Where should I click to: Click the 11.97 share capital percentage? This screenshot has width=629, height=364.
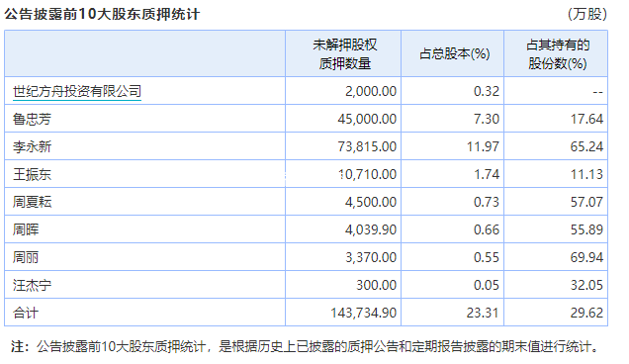pos(483,146)
